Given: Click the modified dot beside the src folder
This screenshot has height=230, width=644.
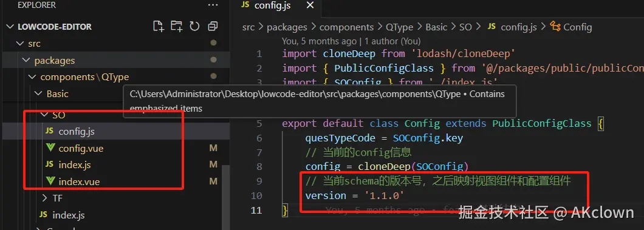Looking at the screenshot, I should [x=213, y=42].
